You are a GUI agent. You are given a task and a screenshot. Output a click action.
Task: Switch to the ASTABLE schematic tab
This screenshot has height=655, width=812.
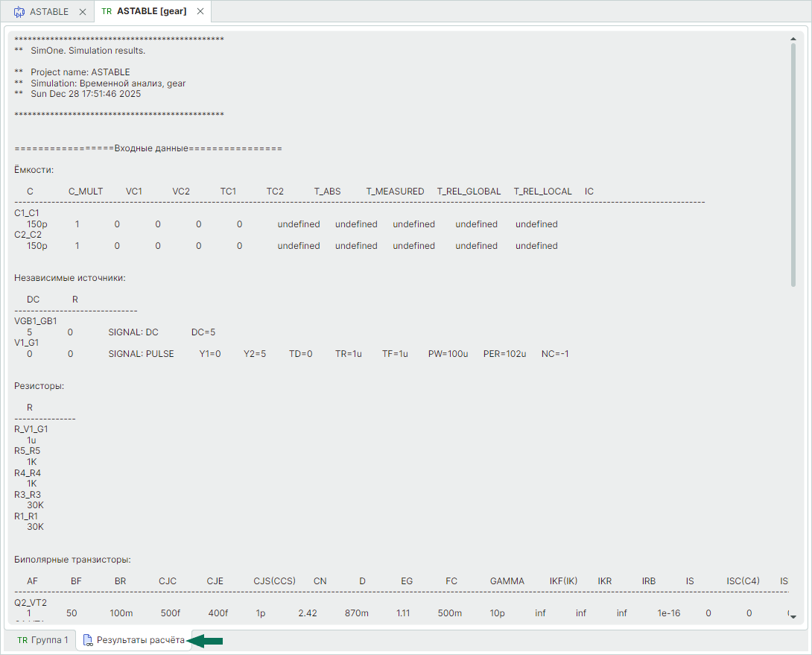tap(48, 11)
